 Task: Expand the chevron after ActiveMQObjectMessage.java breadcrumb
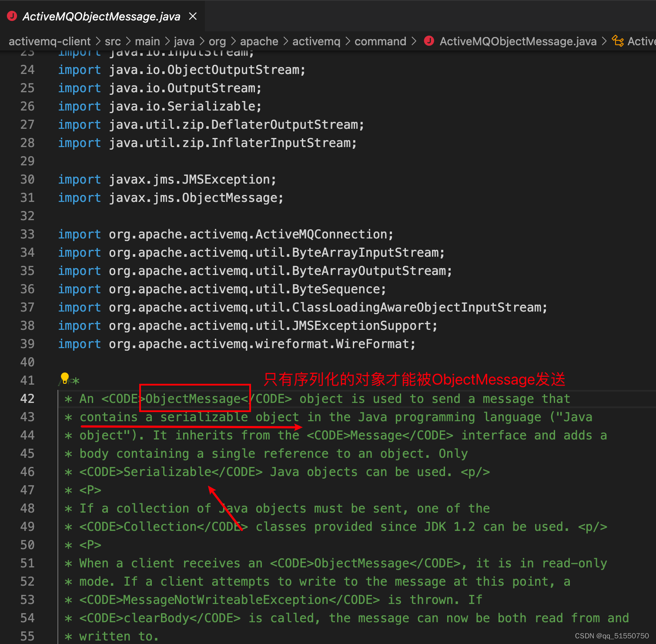tap(604, 41)
